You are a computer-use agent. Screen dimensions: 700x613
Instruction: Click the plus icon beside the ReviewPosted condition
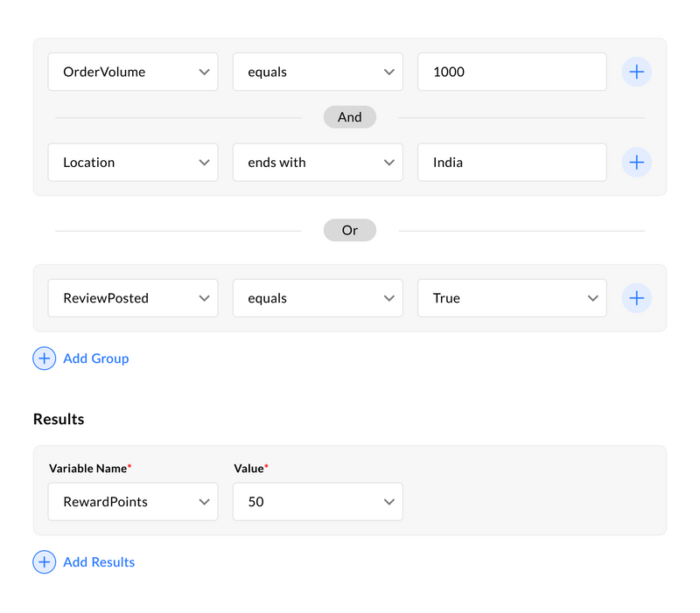[636, 298]
